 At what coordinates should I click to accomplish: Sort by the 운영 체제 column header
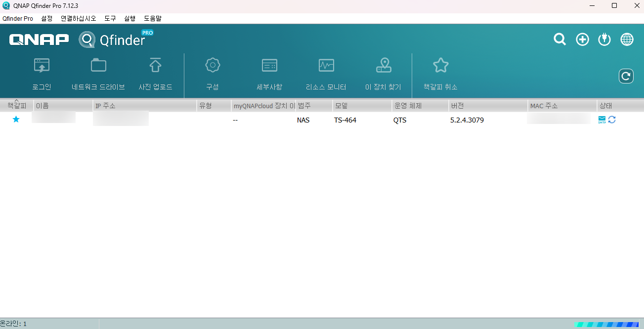pyautogui.click(x=420, y=106)
